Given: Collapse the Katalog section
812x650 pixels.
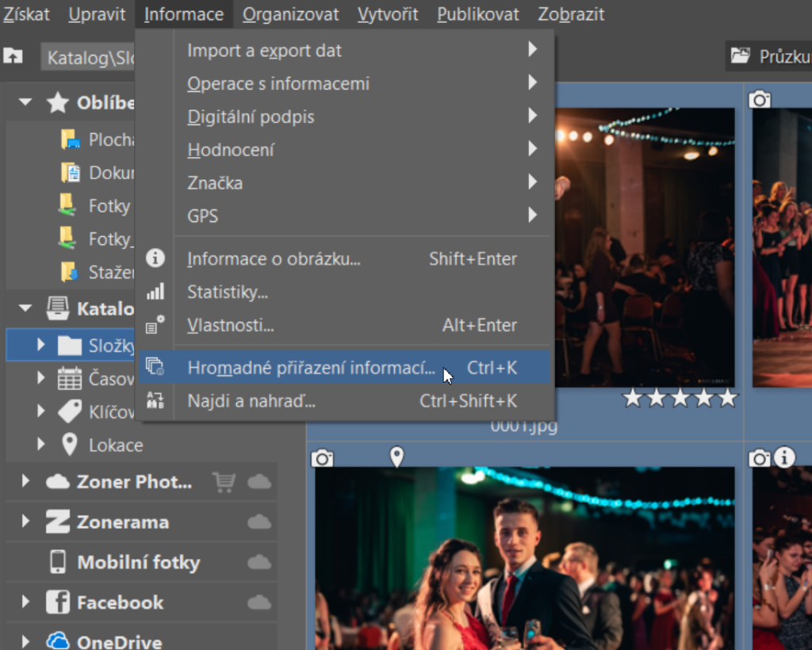Looking at the screenshot, I should [25, 308].
